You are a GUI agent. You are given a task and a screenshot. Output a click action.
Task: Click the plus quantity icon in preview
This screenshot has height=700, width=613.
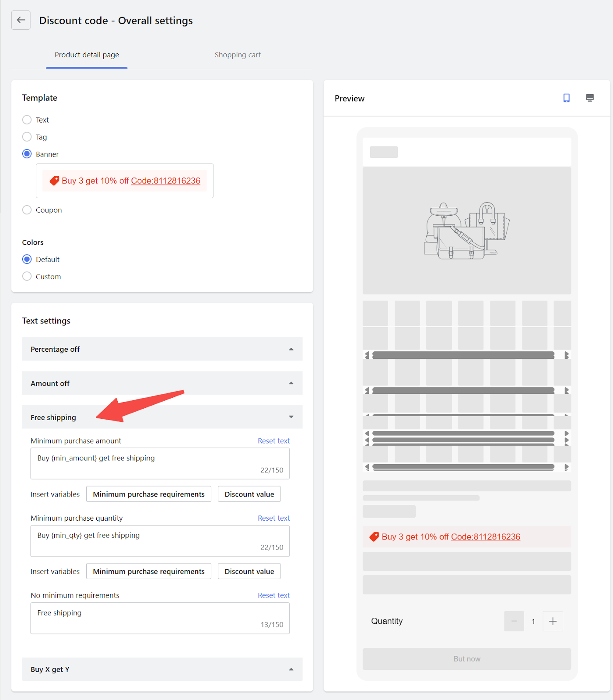[x=553, y=621]
